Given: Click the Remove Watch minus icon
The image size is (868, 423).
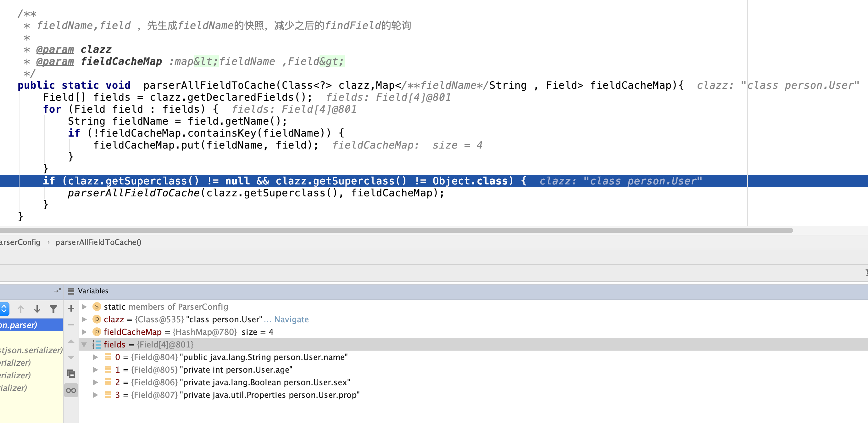Looking at the screenshot, I should [71, 325].
